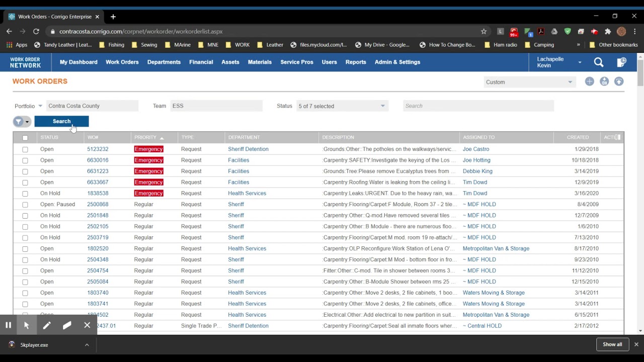
Task: Click the green shield extension icon
Action: click(568, 31)
